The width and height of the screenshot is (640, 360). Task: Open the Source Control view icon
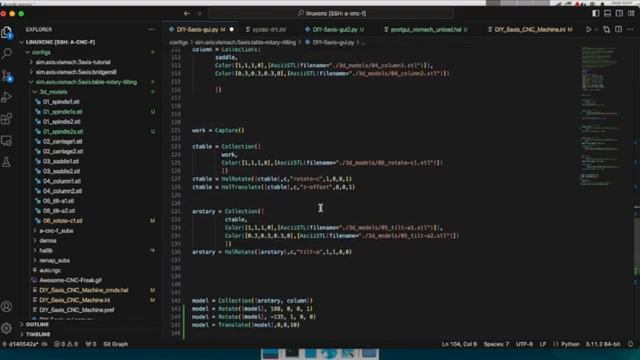[x=7, y=76]
